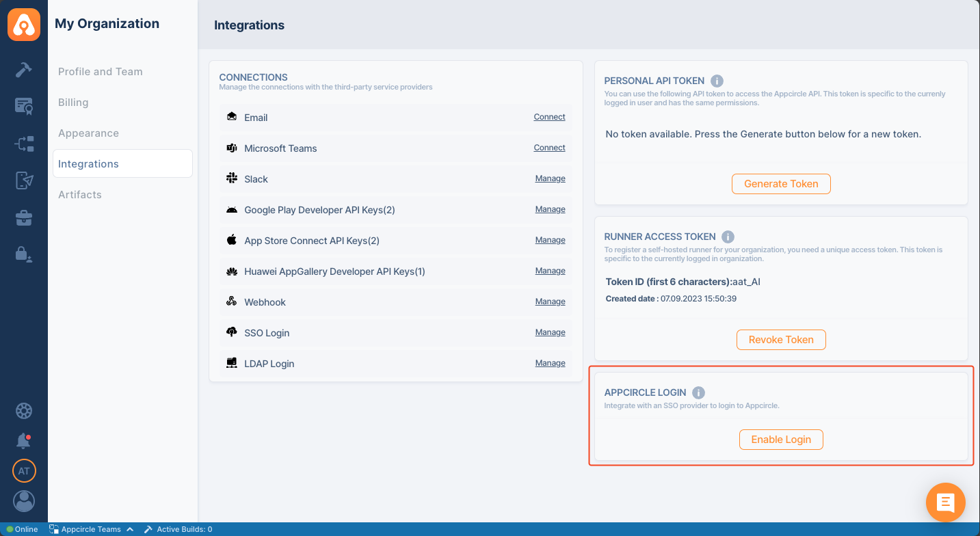Open the Publish flow icon in sidebar
Image resolution: width=980 pixels, height=536 pixels.
(x=24, y=144)
